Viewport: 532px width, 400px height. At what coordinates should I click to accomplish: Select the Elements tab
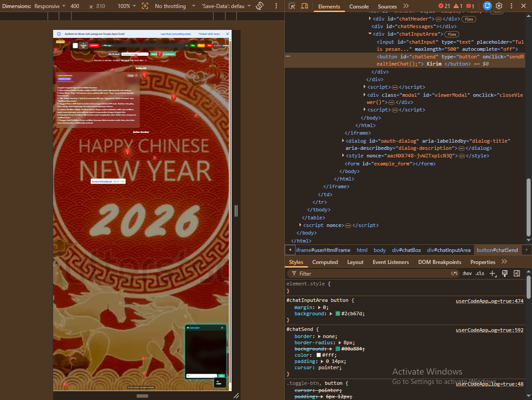[329, 6]
